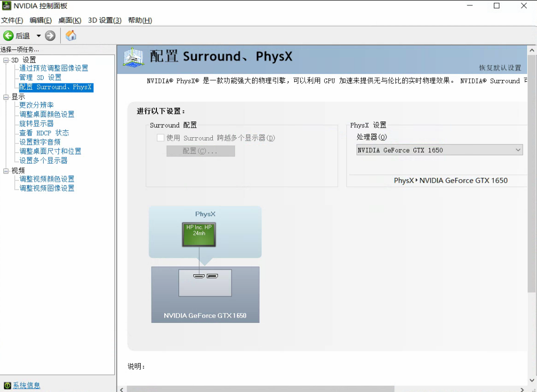Click the 恢复默认设置 link
The height and width of the screenshot is (392, 537).
[x=500, y=68]
